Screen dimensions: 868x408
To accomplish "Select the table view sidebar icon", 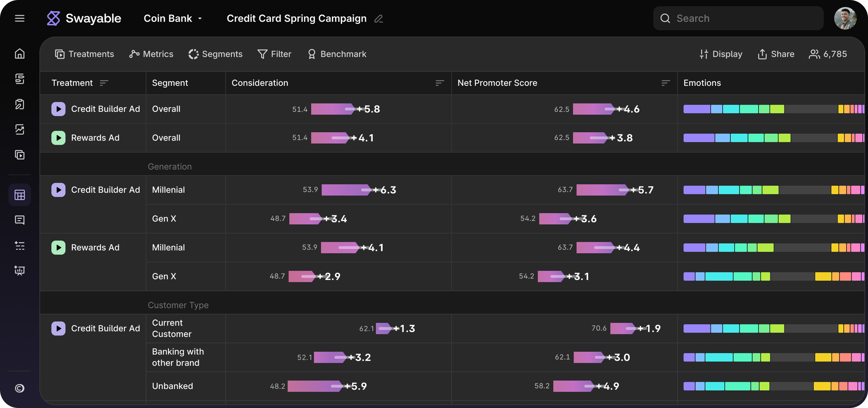I will (20, 195).
